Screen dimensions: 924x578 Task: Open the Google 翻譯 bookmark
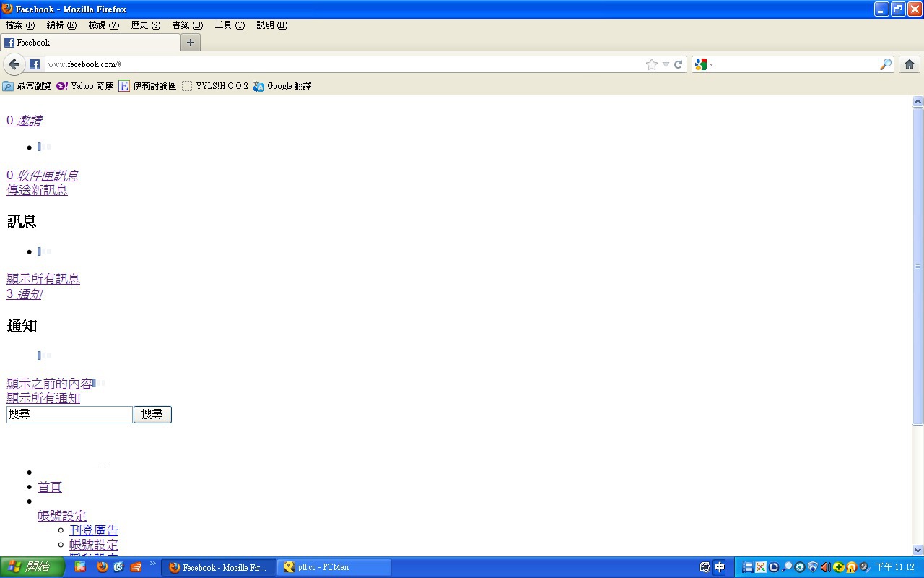click(282, 86)
